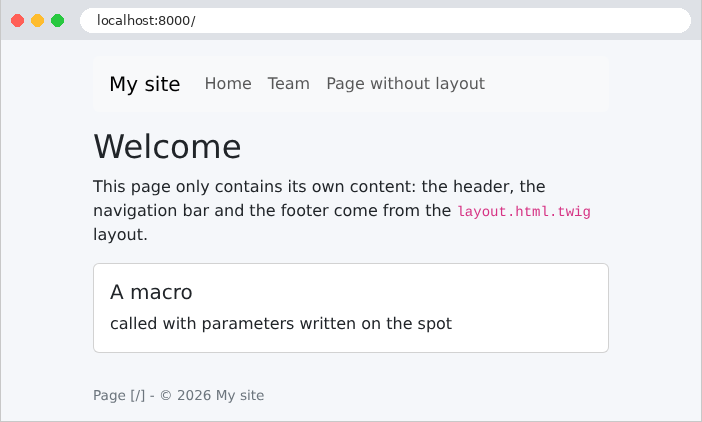Image resolution: width=702 pixels, height=422 pixels.
Task: Click text called with parameters written on the spot
Action: pos(281,324)
